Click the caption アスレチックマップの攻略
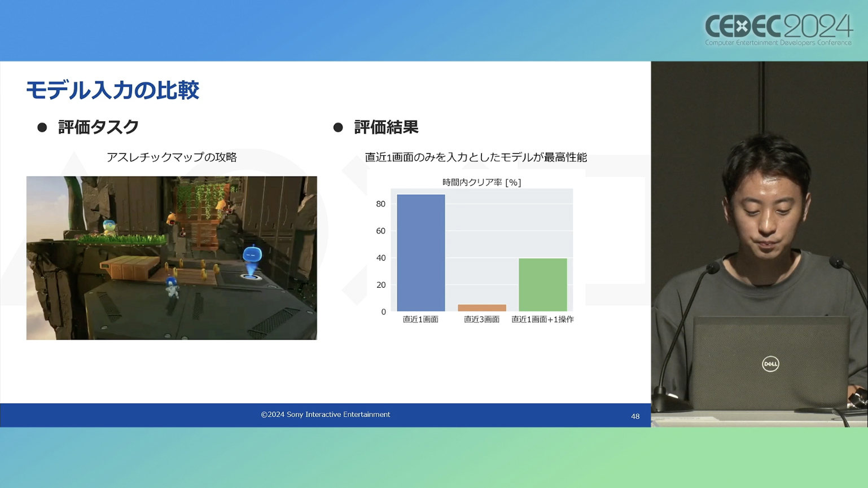The width and height of the screenshot is (868, 488). pyautogui.click(x=172, y=157)
